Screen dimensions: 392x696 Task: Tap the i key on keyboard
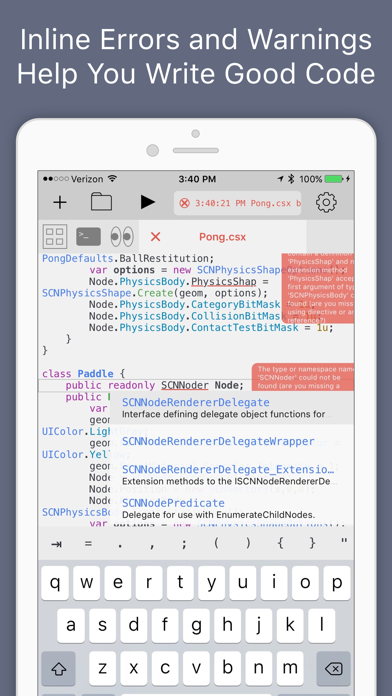[x=274, y=583]
